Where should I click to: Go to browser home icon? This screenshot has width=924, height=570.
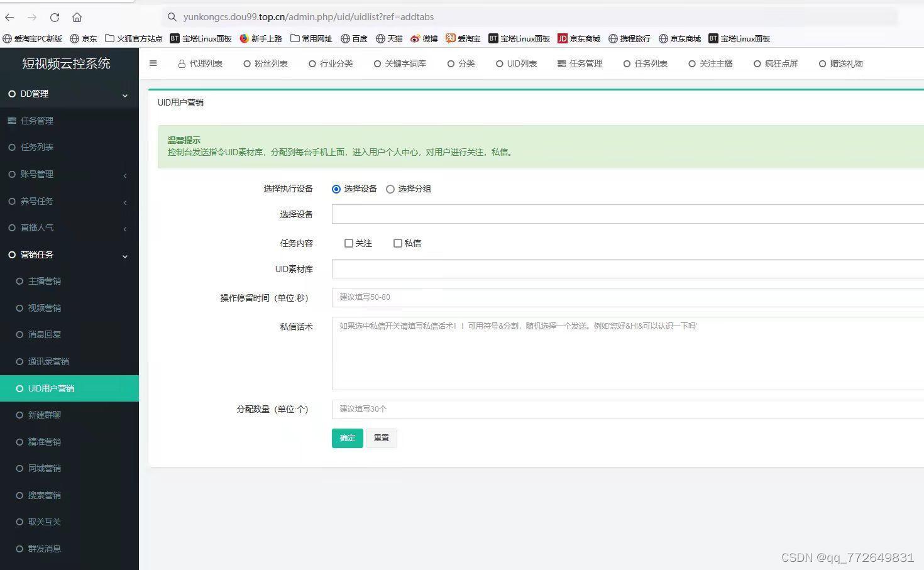pyautogui.click(x=77, y=18)
